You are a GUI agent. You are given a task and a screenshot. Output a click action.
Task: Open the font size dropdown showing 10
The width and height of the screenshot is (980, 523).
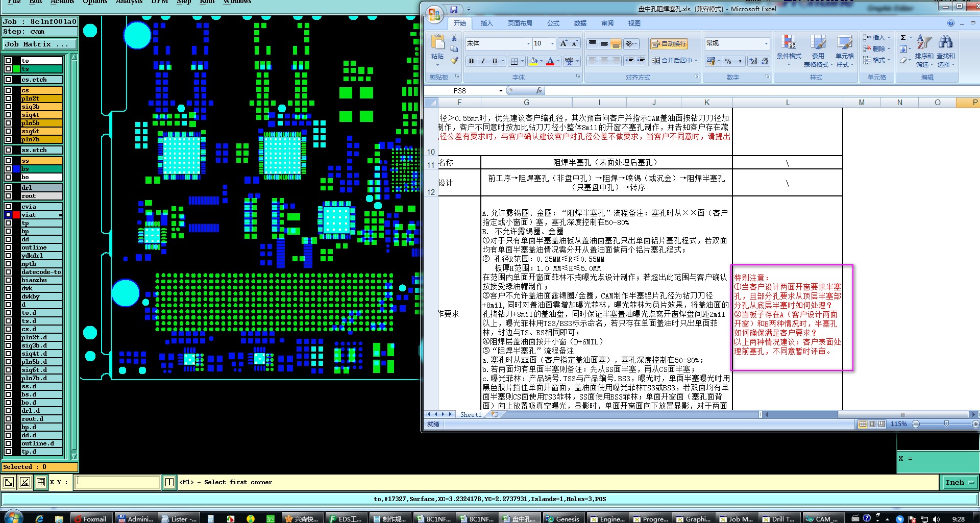[552, 43]
